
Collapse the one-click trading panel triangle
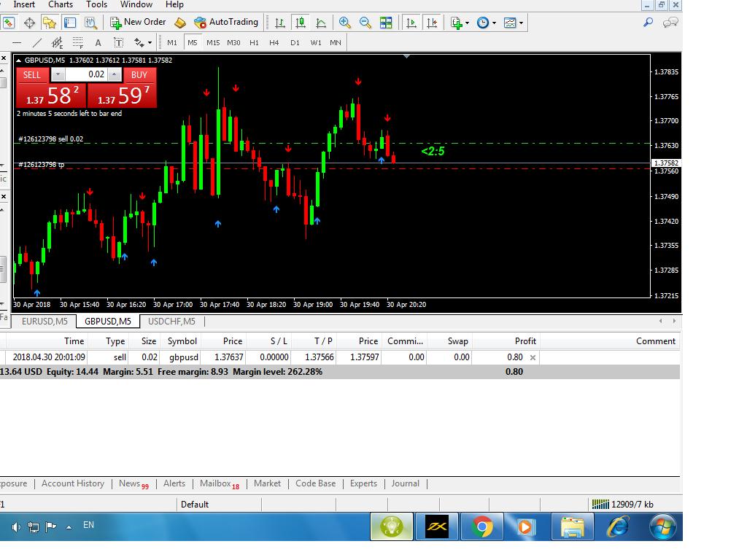[18, 61]
